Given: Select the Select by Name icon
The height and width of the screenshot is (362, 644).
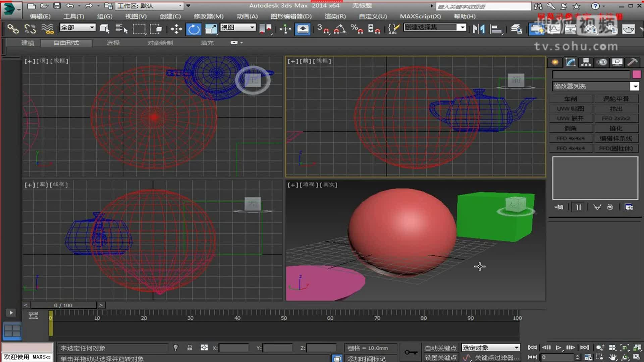Looking at the screenshot, I should [x=121, y=28].
